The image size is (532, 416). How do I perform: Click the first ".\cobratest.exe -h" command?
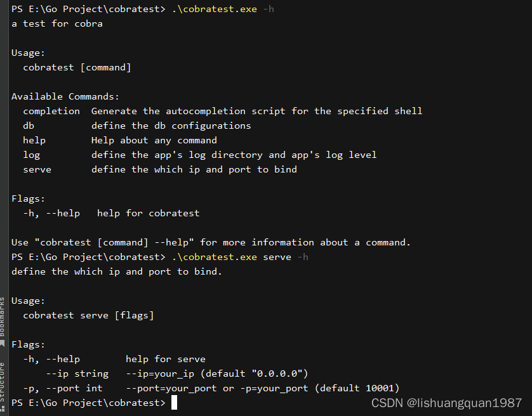(223, 9)
